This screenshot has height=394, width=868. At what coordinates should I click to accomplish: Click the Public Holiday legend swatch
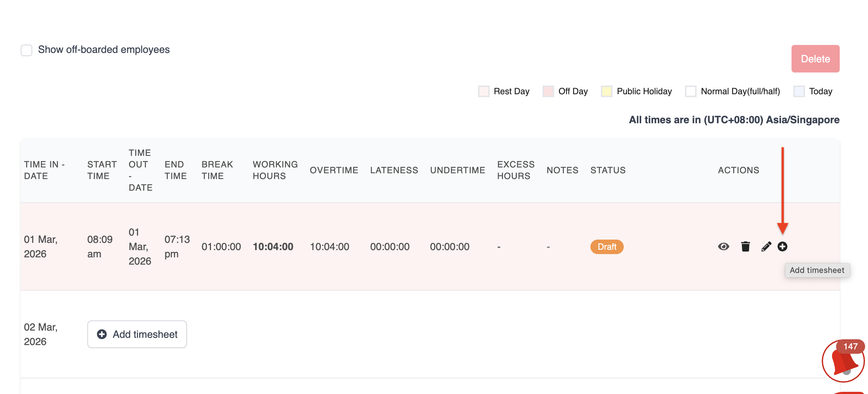(606, 91)
